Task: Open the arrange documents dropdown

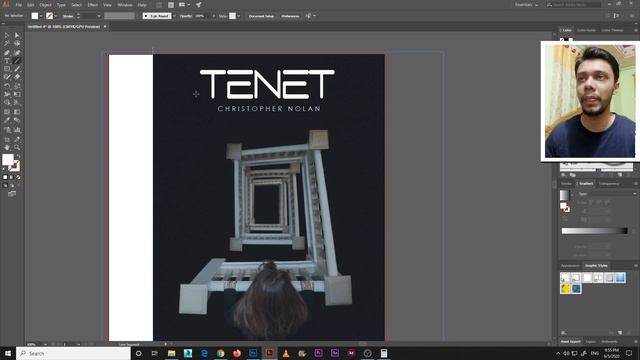Action: [x=184, y=4]
